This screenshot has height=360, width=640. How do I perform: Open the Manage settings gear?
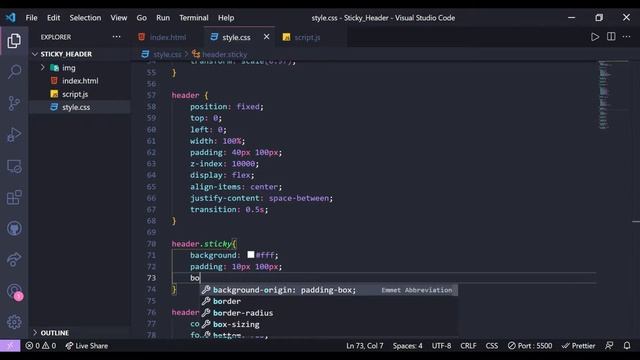[14, 322]
